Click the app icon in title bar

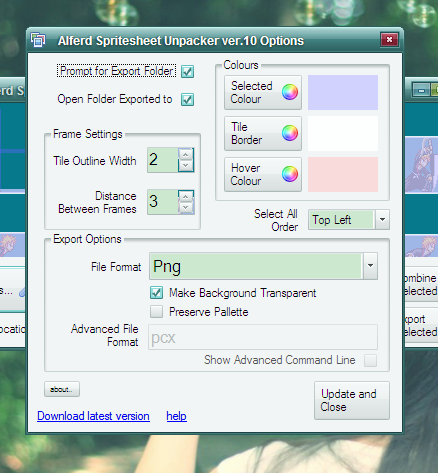point(38,40)
